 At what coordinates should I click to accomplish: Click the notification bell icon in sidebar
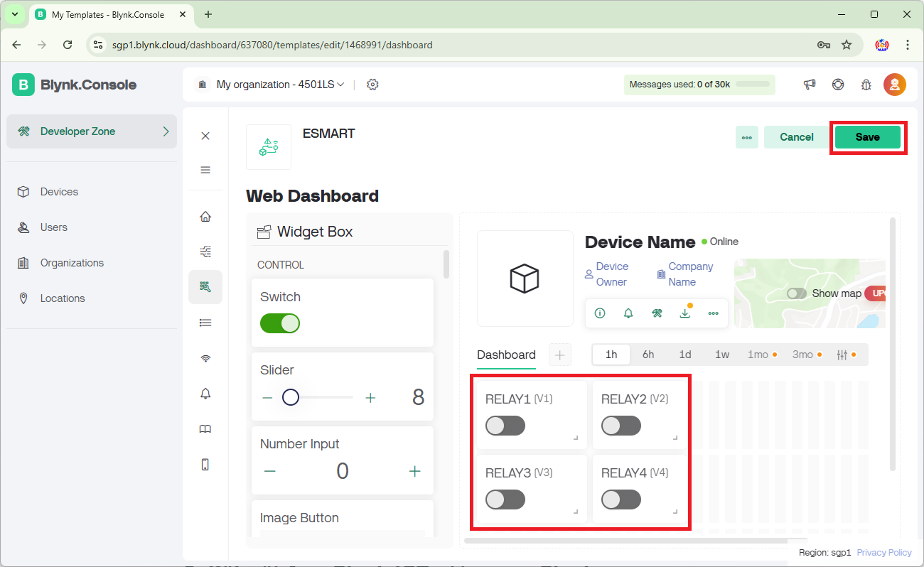click(205, 394)
